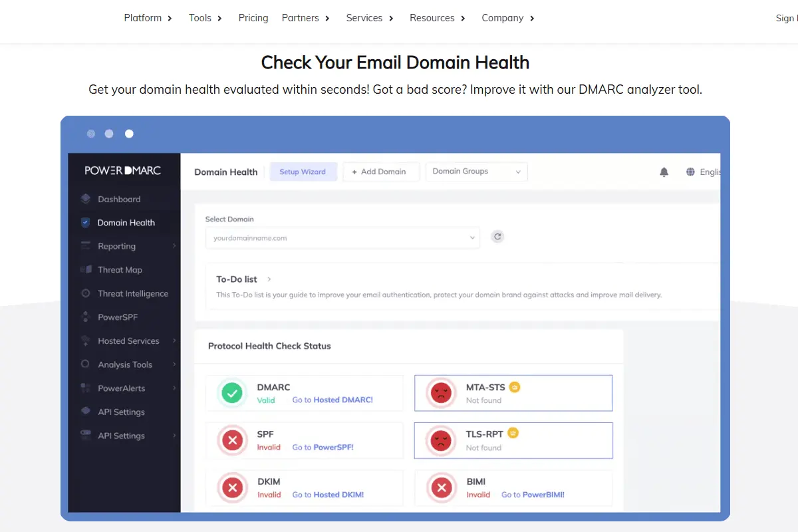Screen dimensions: 798x532
Task: Open the Dashboard sidebar icon
Action: pyautogui.click(x=85, y=199)
